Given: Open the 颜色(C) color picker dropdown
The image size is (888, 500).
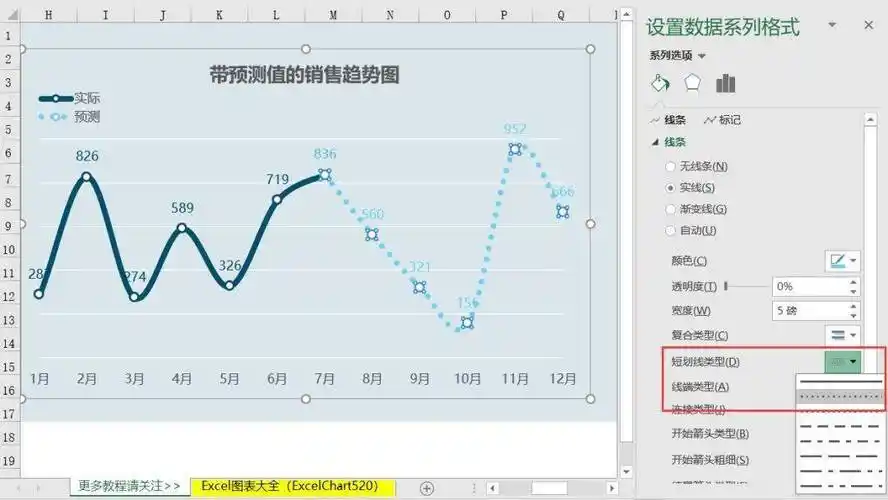Looking at the screenshot, I should point(843,261).
